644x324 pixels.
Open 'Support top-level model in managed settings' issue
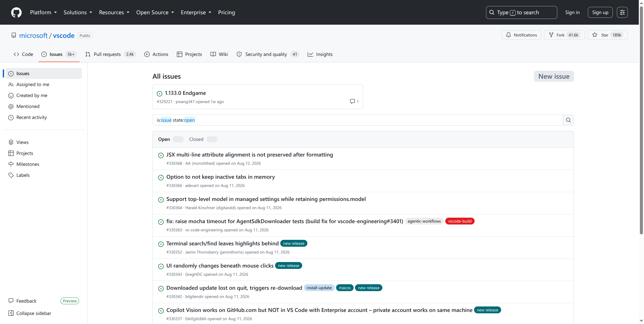266,199
